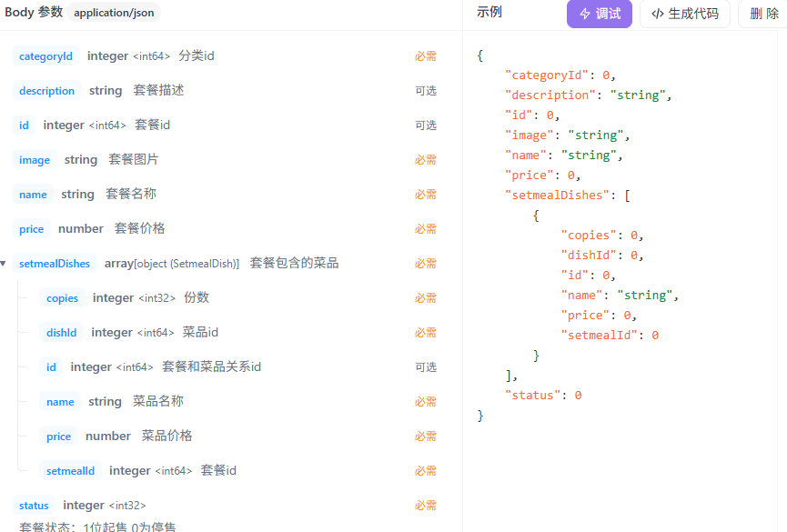
Task: Click the 套餐描述 description text
Action: (x=158, y=90)
